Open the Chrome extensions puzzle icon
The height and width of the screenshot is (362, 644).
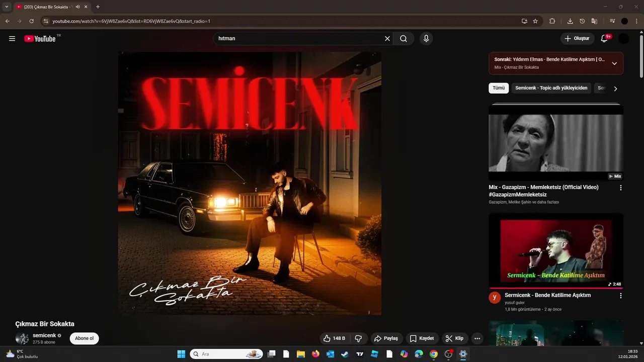pyautogui.click(x=552, y=21)
